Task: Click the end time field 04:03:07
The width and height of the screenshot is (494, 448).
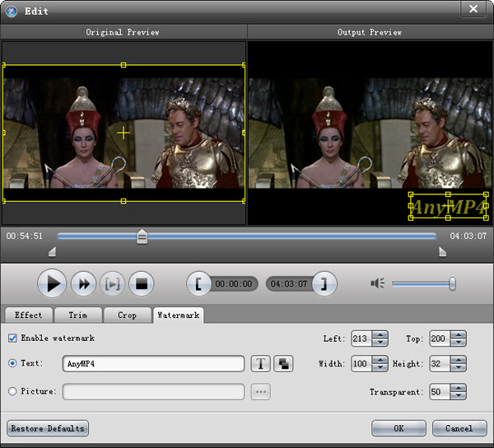Action: coord(289,284)
